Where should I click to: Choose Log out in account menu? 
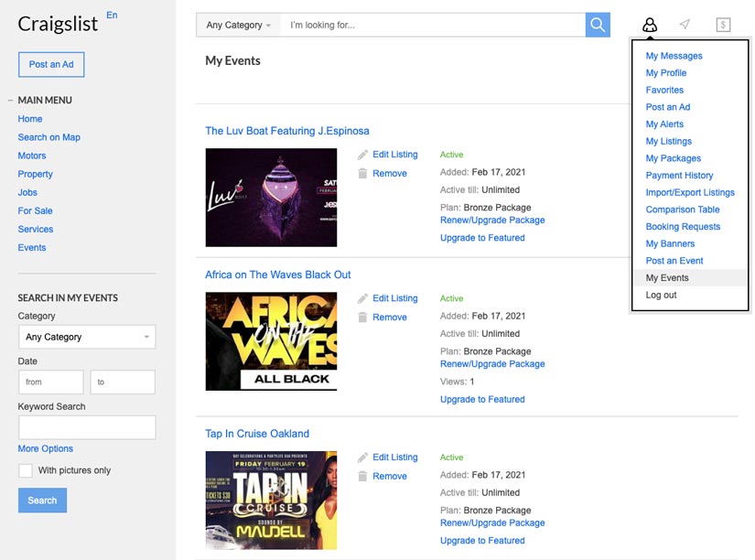(661, 295)
